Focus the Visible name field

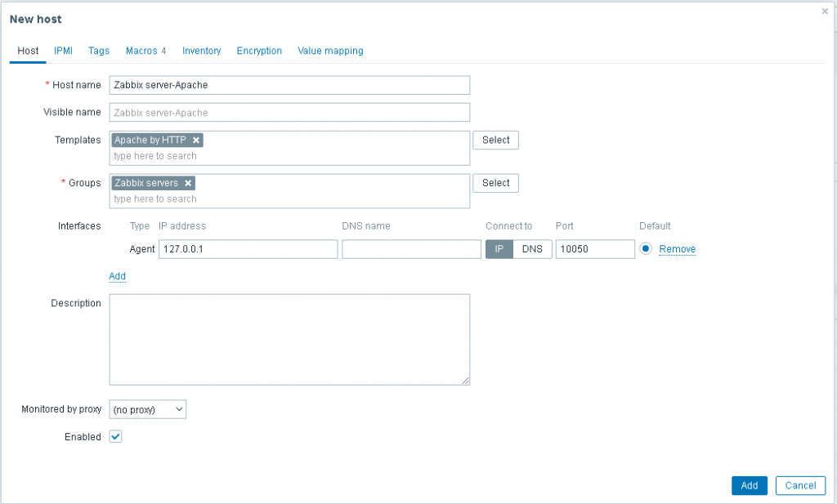click(289, 113)
